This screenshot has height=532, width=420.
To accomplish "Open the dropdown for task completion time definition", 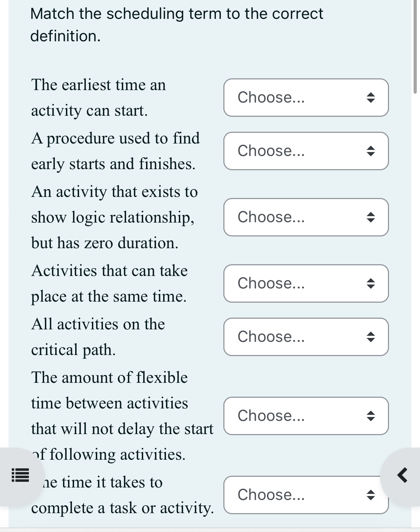I will (306, 495).
